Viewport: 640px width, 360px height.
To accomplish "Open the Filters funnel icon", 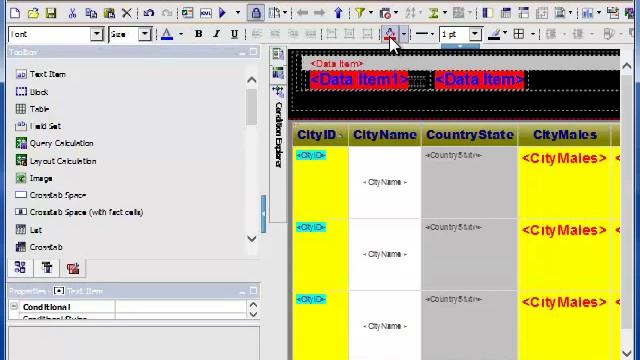I will coord(360,13).
